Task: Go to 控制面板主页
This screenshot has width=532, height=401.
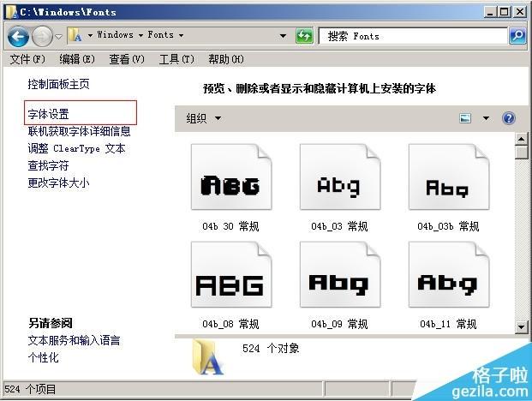Action: (x=59, y=84)
